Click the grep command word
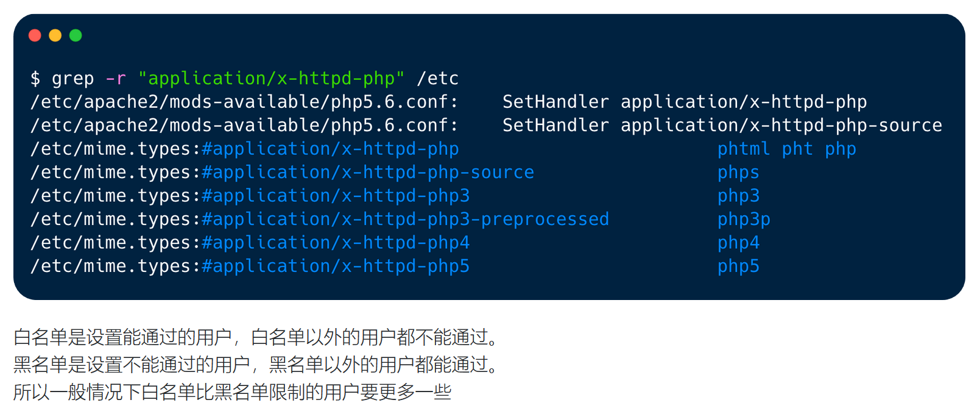 point(72,79)
